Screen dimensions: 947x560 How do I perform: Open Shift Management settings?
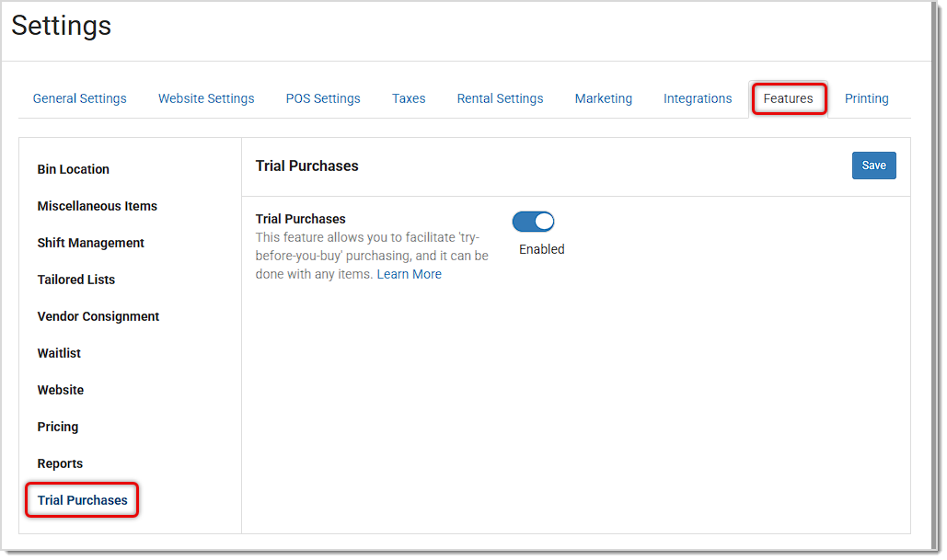(90, 243)
